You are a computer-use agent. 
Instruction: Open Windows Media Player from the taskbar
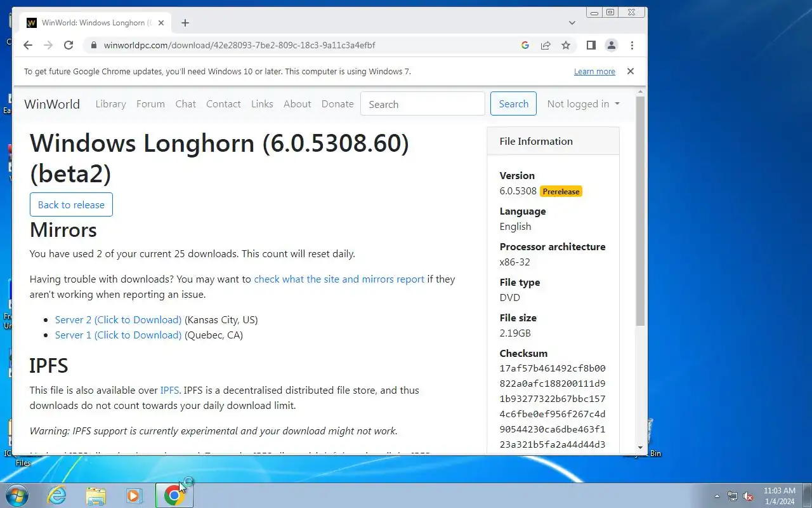[x=134, y=495]
